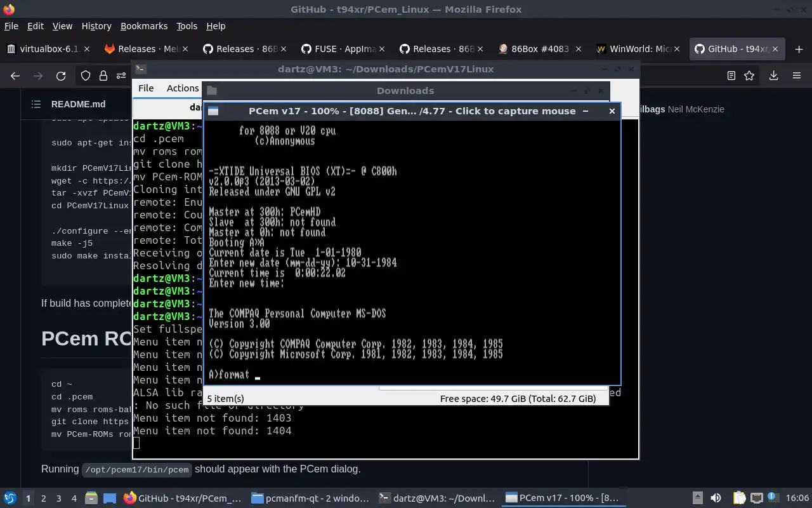Click the 5 item(s) status text
This screenshot has height=508, width=812.
[225, 399]
